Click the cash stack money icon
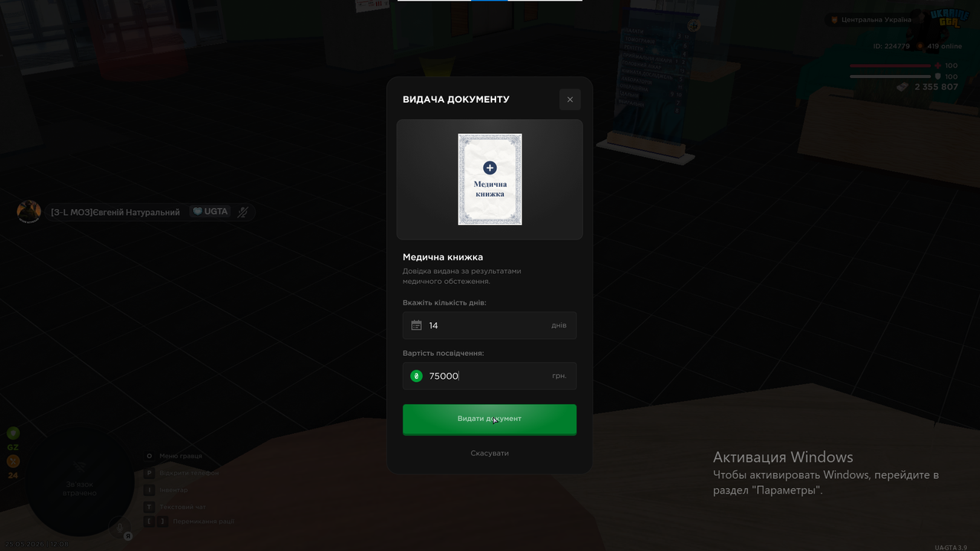The height and width of the screenshot is (551, 980). 903,87
